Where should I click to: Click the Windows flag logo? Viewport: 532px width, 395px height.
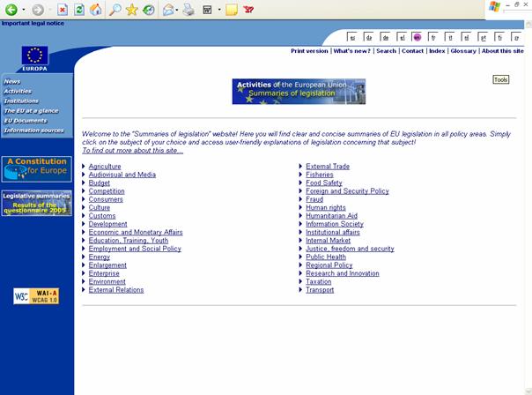[495, 6]
